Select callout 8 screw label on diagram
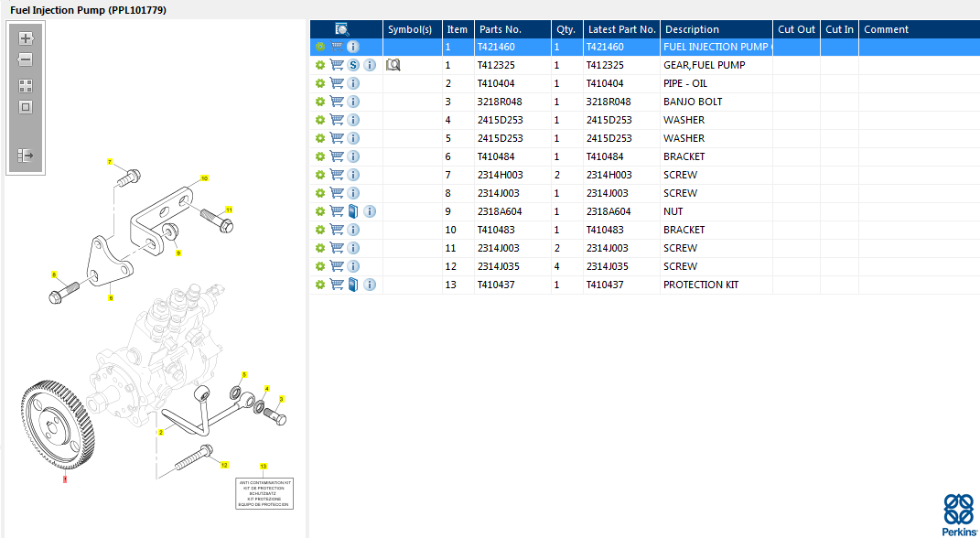The image size is (980, 538). [x=54, y=274]
